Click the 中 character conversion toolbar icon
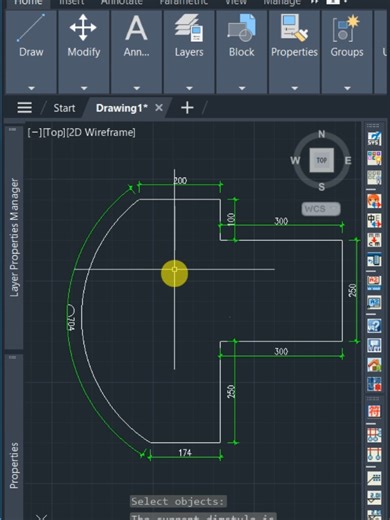390x520 pixels. tap(374, 221)
